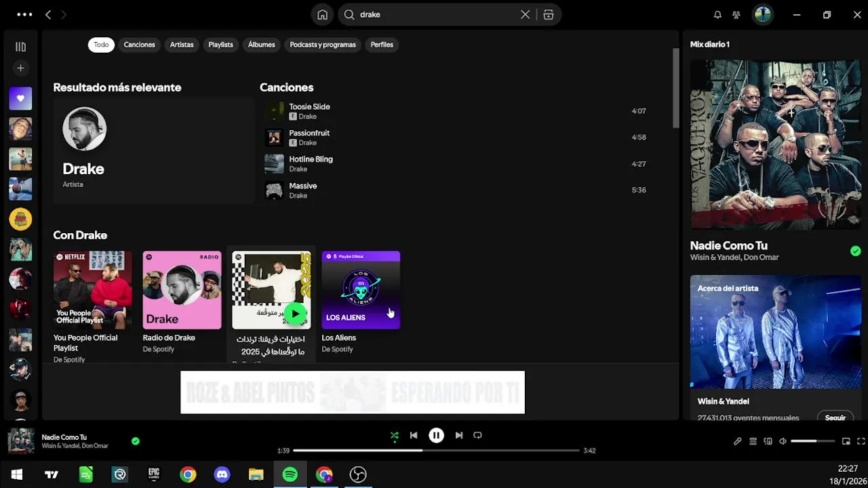Open the lyrics microphone icon
This screenshot has height=488, width=868.
(738, 441)
